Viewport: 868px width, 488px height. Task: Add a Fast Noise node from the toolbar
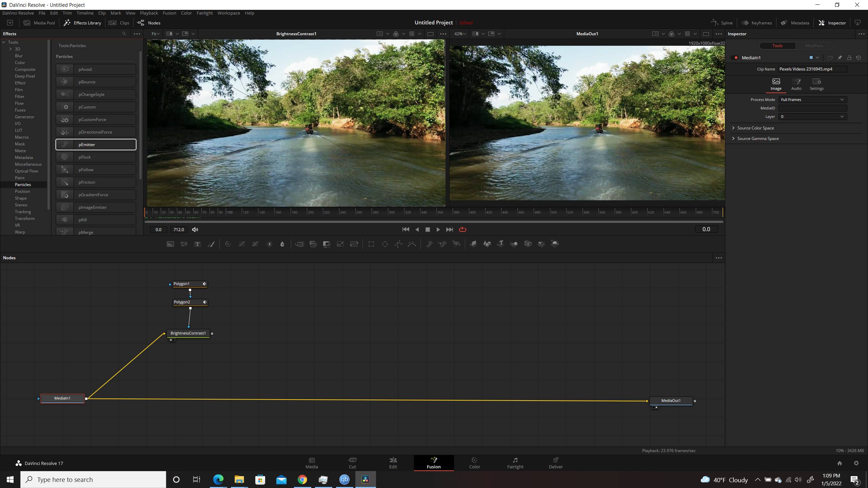(184, 244)
